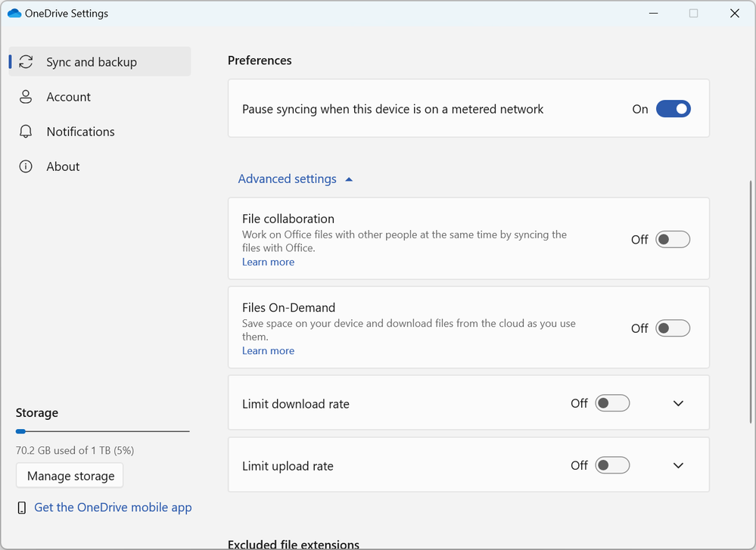Click the Files On-Demand title text

[x=288, y=308]
